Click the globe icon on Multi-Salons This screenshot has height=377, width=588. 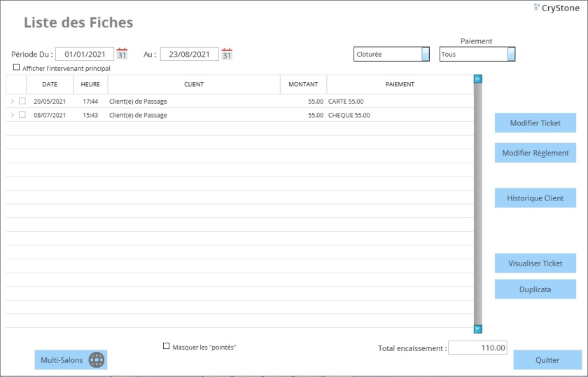(x=97, y=360)
